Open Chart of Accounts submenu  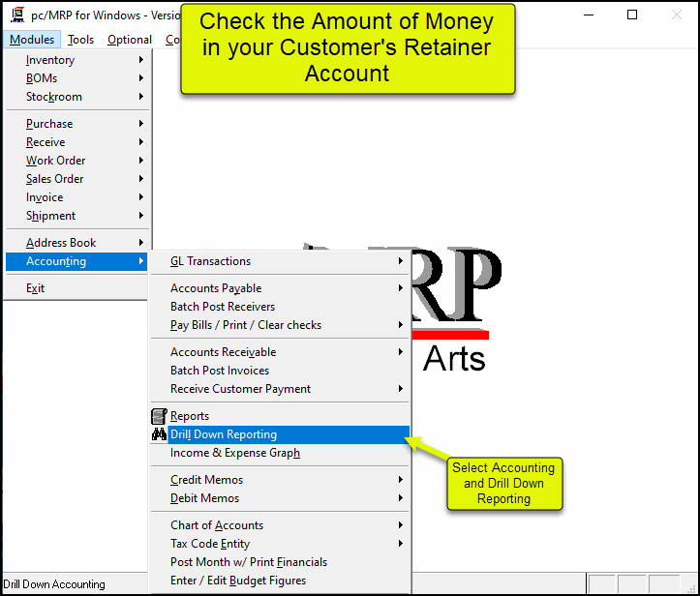point(280,525)
